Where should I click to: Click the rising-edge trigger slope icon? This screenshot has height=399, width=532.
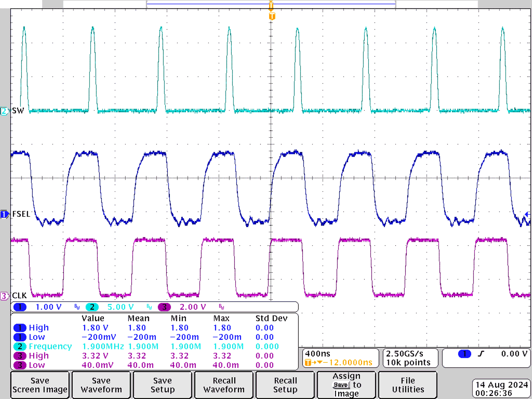tap(482, 354)
